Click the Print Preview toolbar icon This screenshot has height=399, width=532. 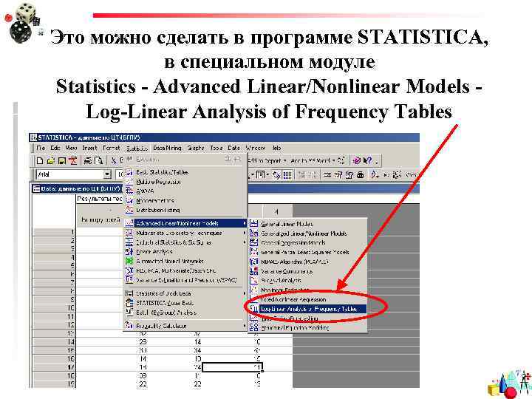pos(98,160)
